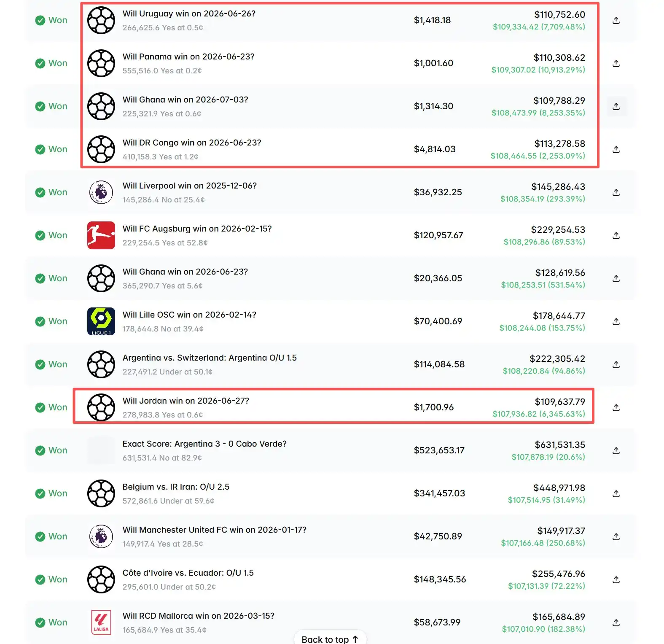Share the Ghana 2026-07-03 position
This screenshot has height=644, width=664.
(616, 106)
